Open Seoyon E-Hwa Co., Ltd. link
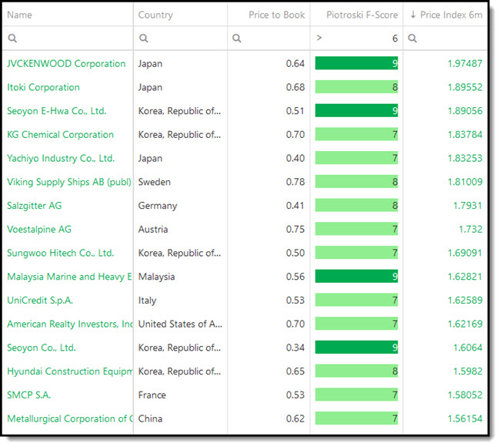 click(x=57, y=111)
